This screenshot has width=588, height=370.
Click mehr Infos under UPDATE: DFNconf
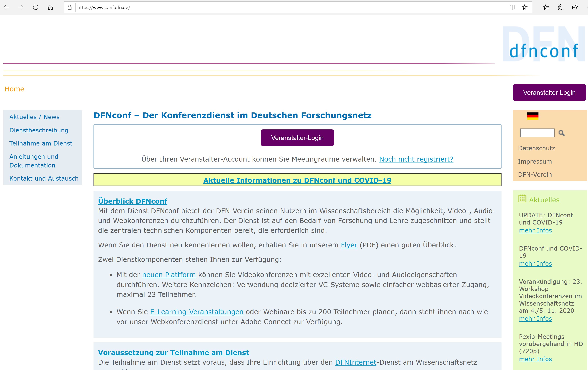click(x=535, y=230)
